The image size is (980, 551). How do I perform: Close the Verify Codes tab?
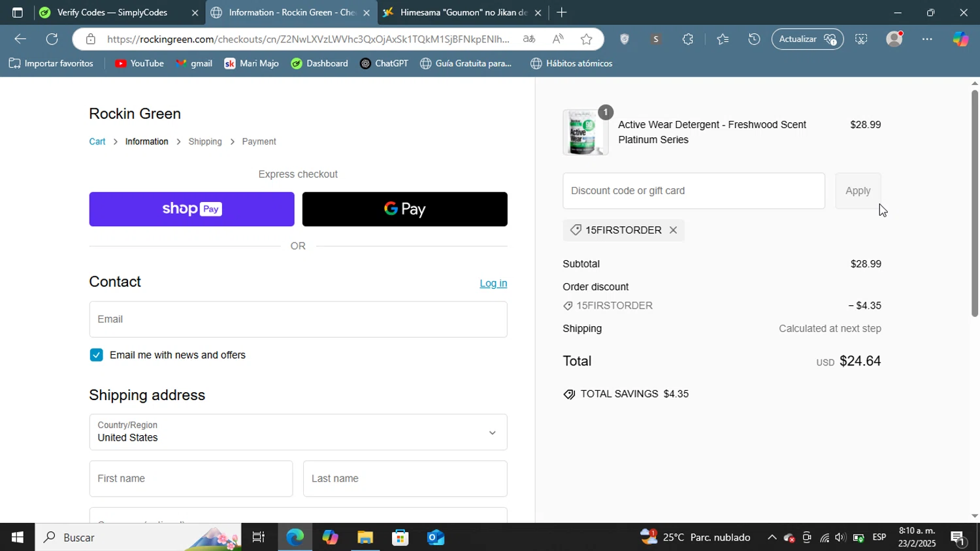coord(195,12)
